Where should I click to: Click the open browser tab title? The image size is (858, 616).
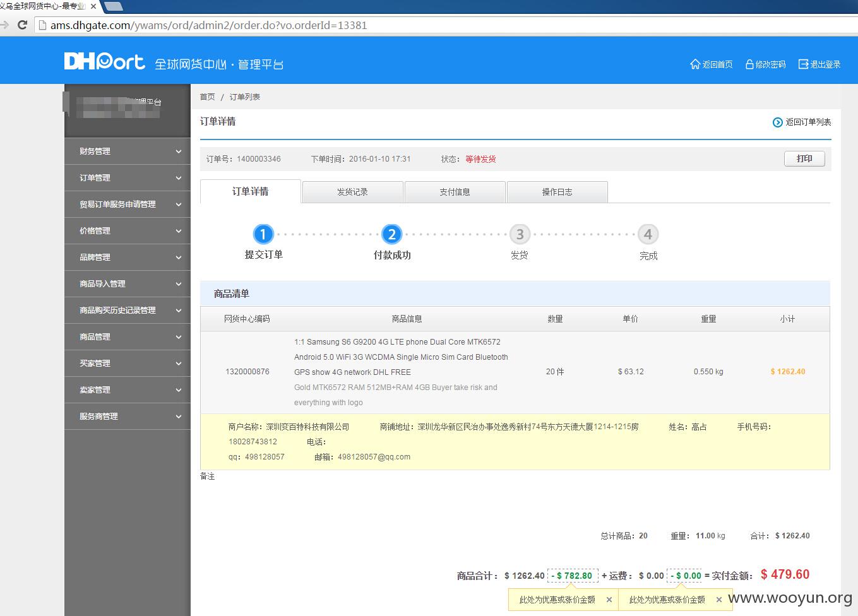[44, 6]
